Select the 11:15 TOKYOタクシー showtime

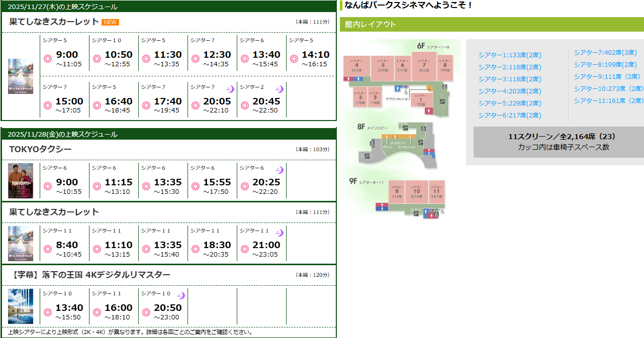pos(118,182)
